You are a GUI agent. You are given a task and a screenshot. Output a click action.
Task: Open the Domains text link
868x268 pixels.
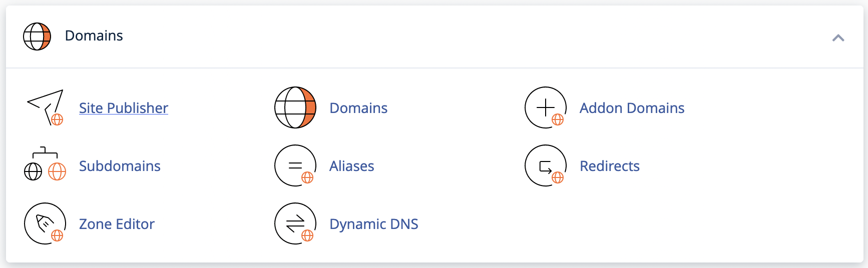(358, 108)
